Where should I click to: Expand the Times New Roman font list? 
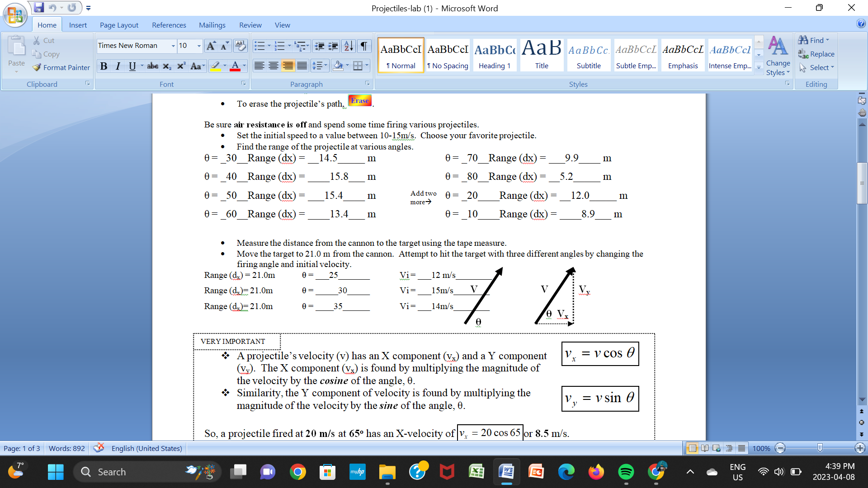point(173,46)
